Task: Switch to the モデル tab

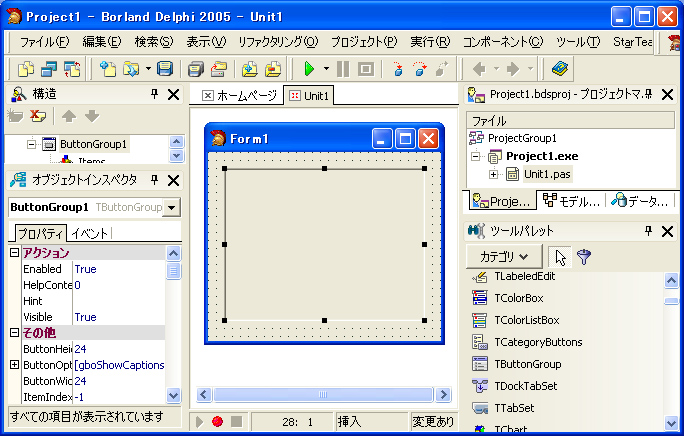Action: point(571,201)
